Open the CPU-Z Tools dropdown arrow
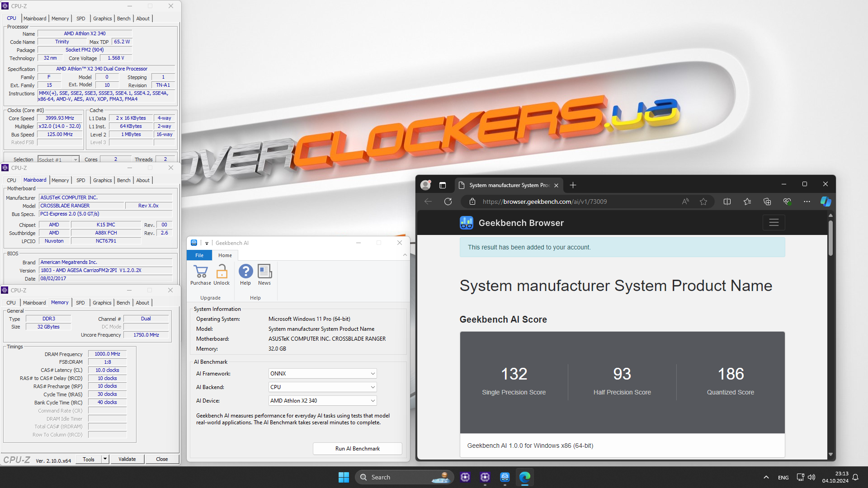Image resolution: width=868 pixels, height=488 pixels. (x=105, y=459)
